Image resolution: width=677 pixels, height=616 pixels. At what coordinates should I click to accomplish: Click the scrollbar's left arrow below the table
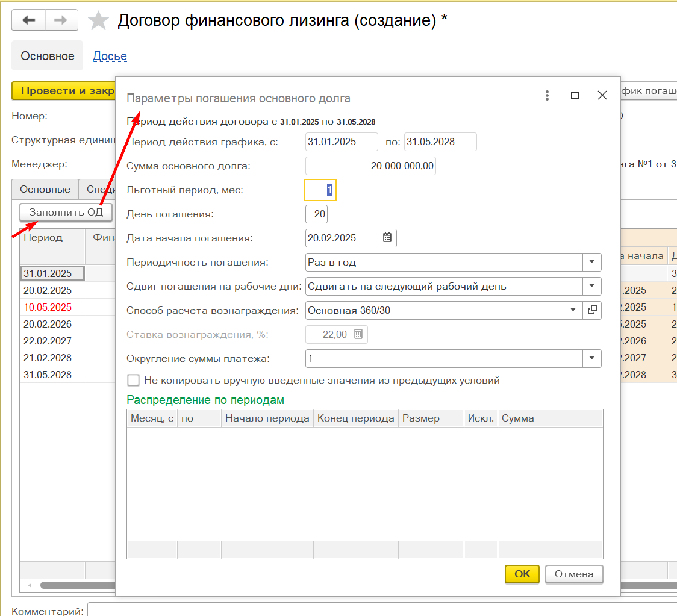pos(30,585)
